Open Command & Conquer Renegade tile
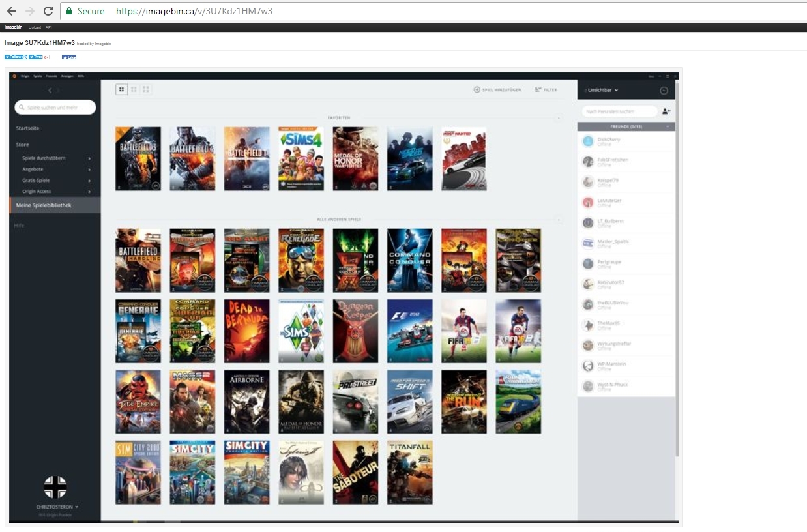 (x=301, y=260)
